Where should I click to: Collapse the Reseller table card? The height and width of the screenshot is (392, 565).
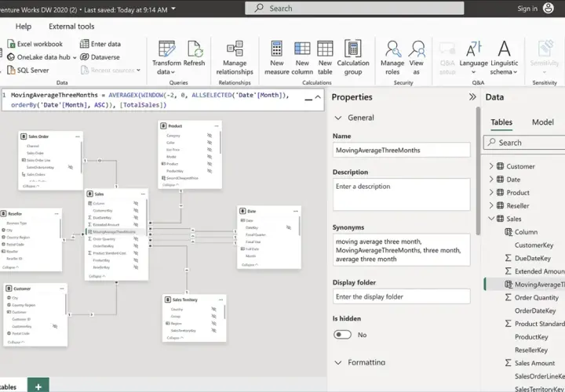pyautogui.click(x=10, y=267)
